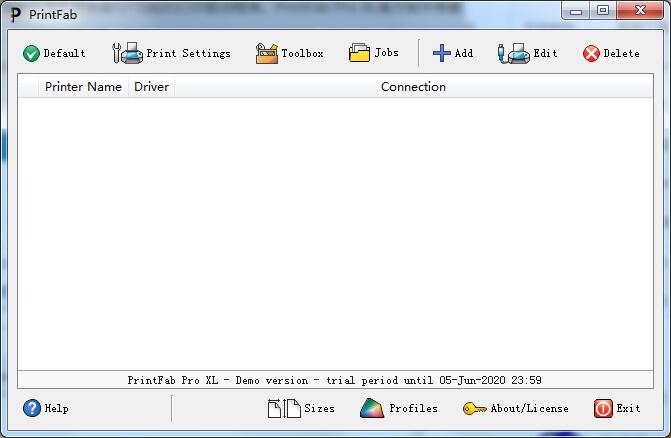This screenshot has height=438, width=671.
Task: Click the green Default checkmark icon
Action: coord(31,53)
